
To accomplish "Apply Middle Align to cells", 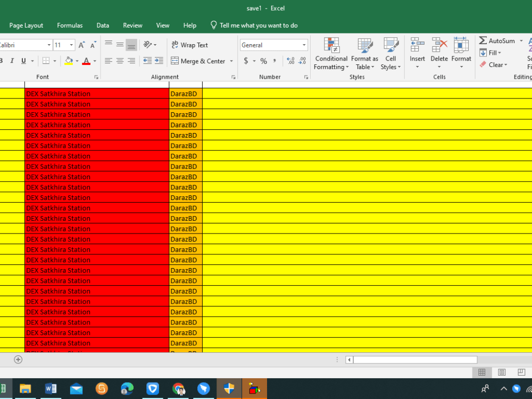I will [x=120, y=45].
